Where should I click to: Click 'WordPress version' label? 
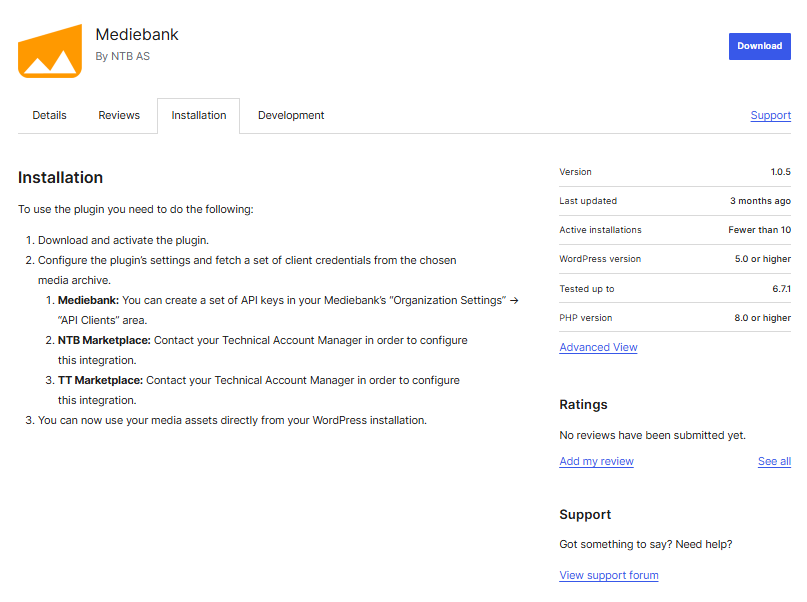[600, 259]
